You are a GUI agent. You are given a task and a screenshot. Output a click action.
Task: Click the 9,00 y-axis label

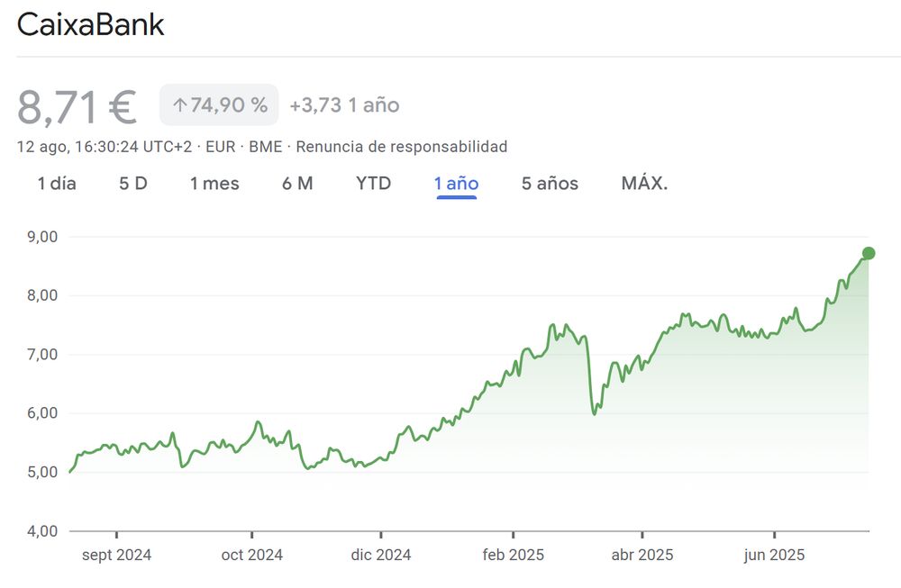pyautogui.click(x=42, y=237)
